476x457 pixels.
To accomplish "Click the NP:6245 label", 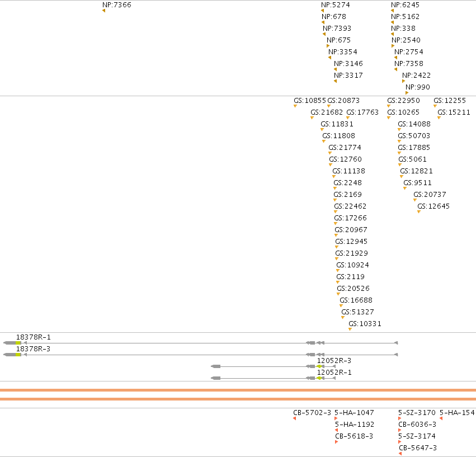I will point(406,5).
